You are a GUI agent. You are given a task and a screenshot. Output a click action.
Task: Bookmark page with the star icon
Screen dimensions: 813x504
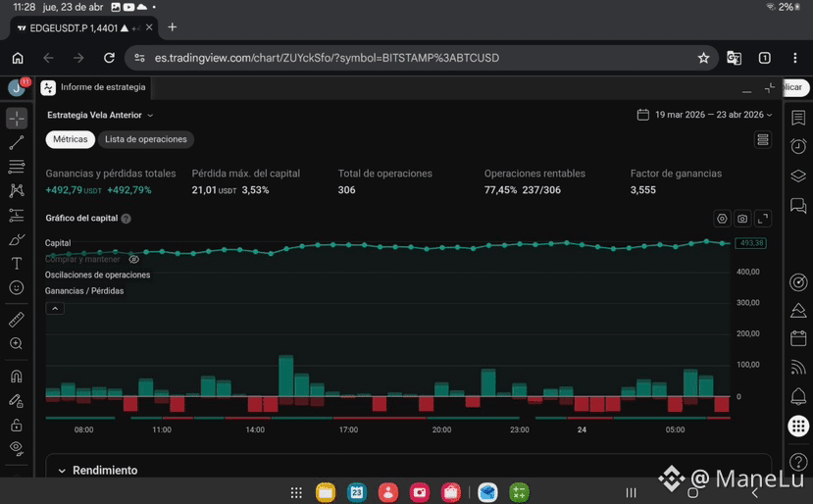(703, 58)
